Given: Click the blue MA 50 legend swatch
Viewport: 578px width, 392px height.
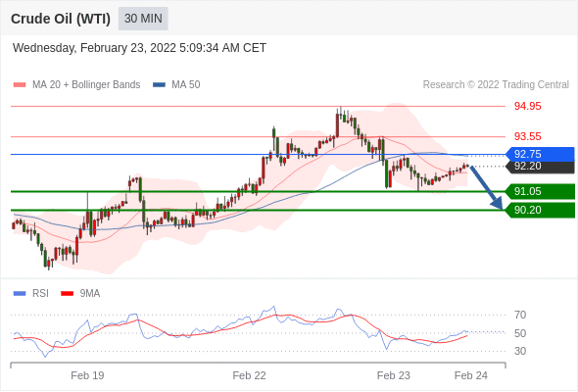Looking at the screenshot, I should [159, 85].
